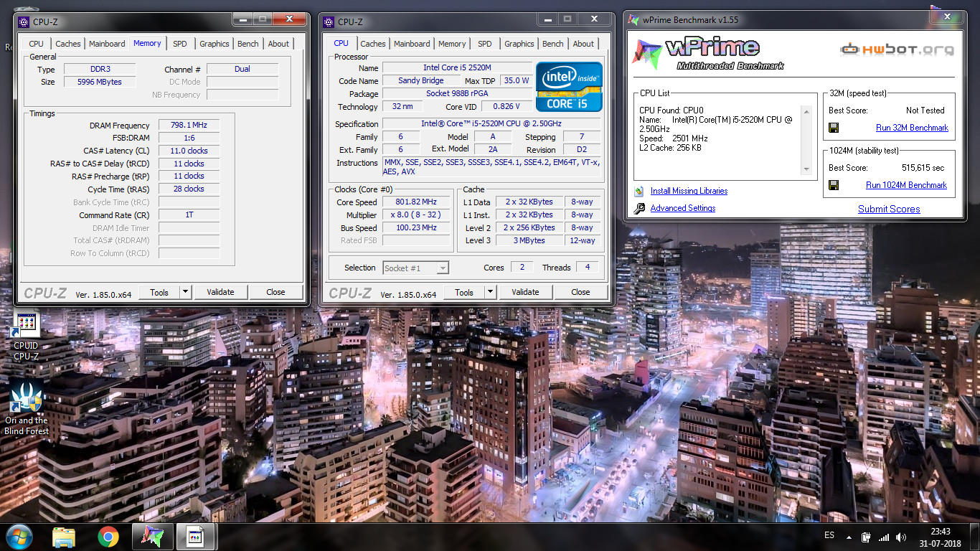This screenshot has height=551, width=980.
Task: Click the Intel Core i5 logo badge
Action: click(569, 87)
